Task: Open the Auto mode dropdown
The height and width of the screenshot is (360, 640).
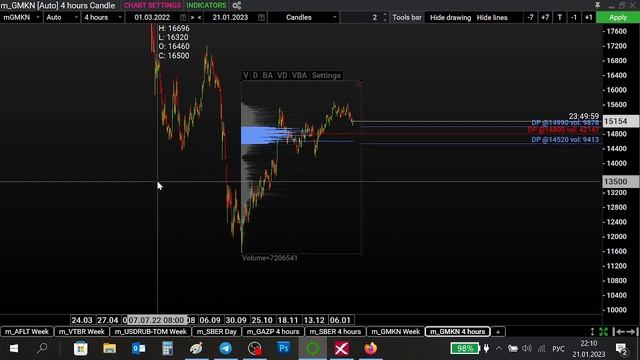Action: 62,18
